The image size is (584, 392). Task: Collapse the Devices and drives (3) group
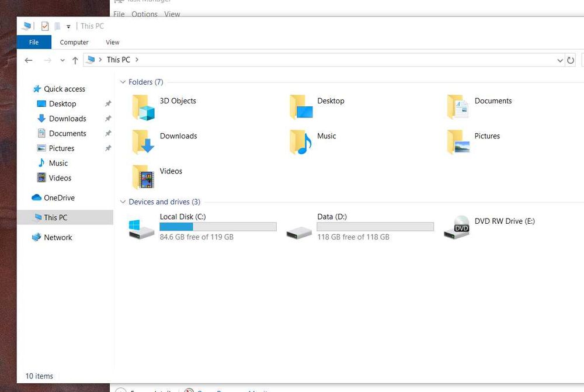pyautogui.click(x=123, y=202)
